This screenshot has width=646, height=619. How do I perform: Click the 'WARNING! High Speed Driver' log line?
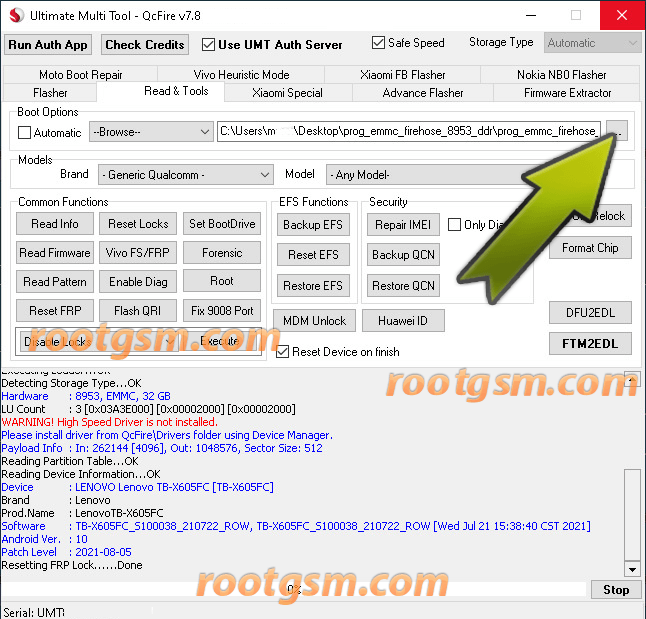pos(110,422)
